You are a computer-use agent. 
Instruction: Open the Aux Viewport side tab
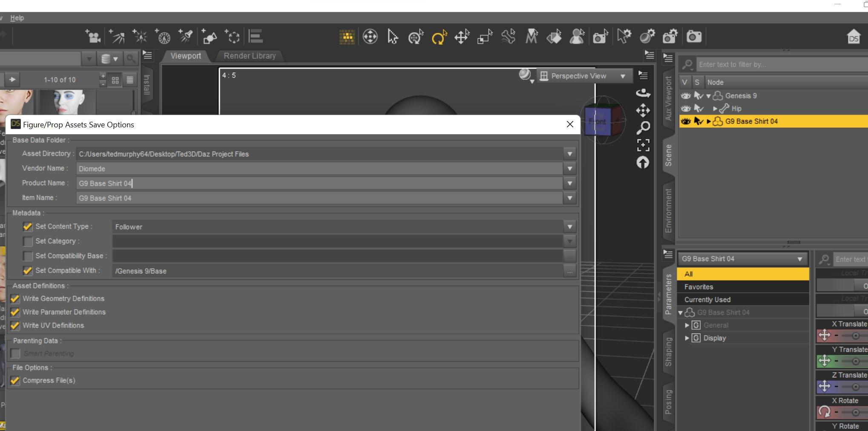point(668,98)
